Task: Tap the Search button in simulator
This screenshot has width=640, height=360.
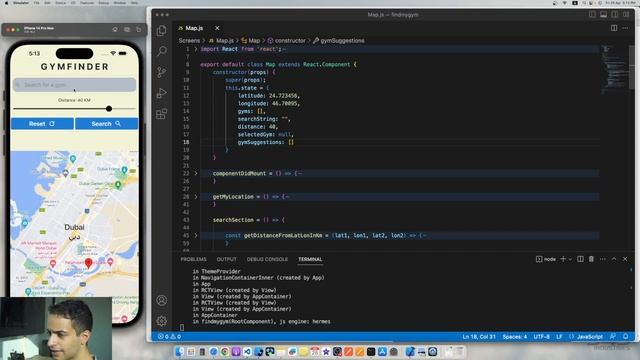Action: coord(107,124)
